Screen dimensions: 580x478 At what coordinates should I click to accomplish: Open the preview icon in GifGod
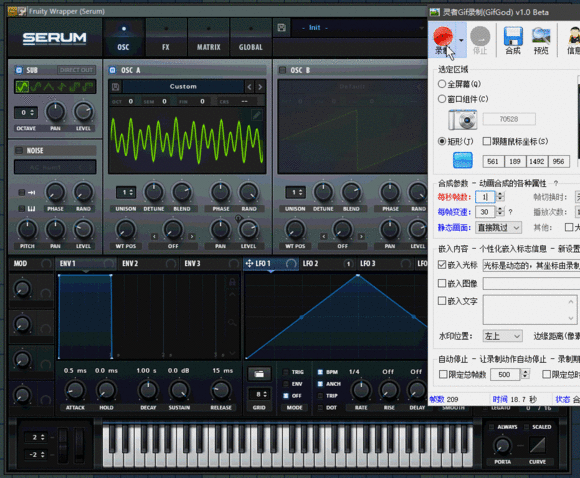[x=541, y=40]
